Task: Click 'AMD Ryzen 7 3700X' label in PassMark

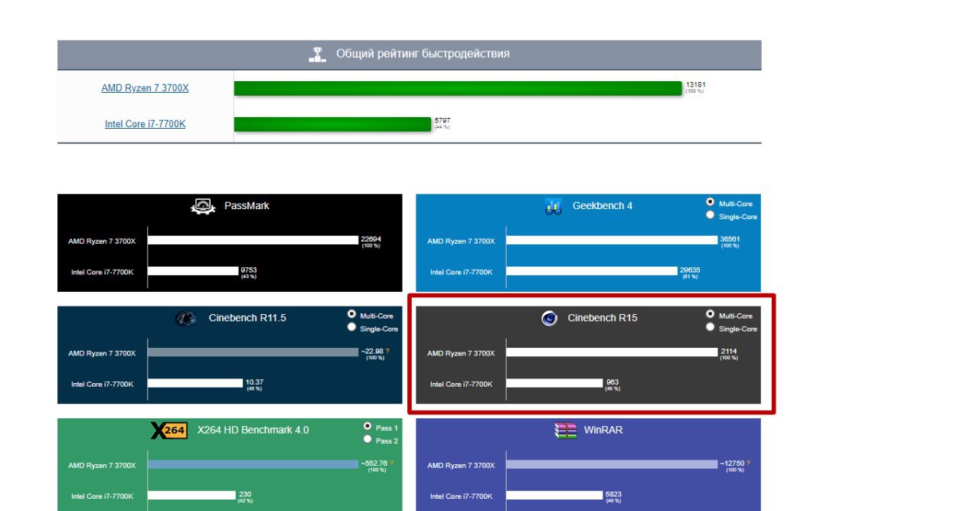Action: (x=102, y=241)
